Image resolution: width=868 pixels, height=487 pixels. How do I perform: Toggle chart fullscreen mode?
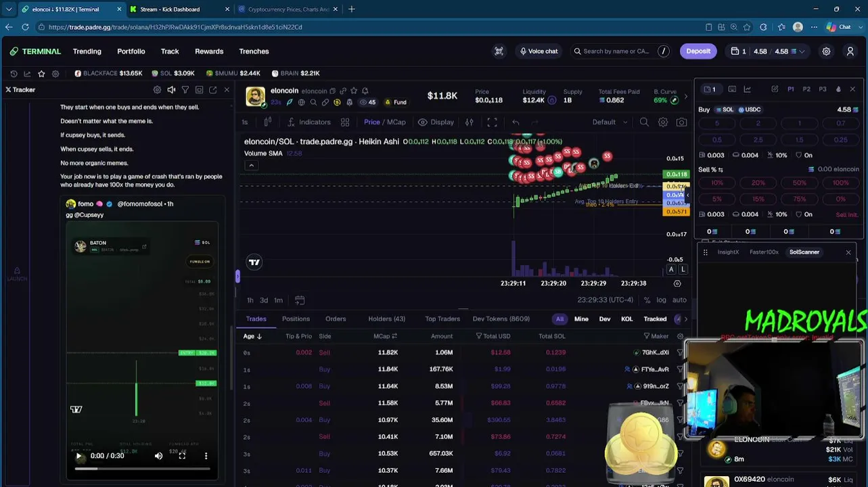point(492,122)
